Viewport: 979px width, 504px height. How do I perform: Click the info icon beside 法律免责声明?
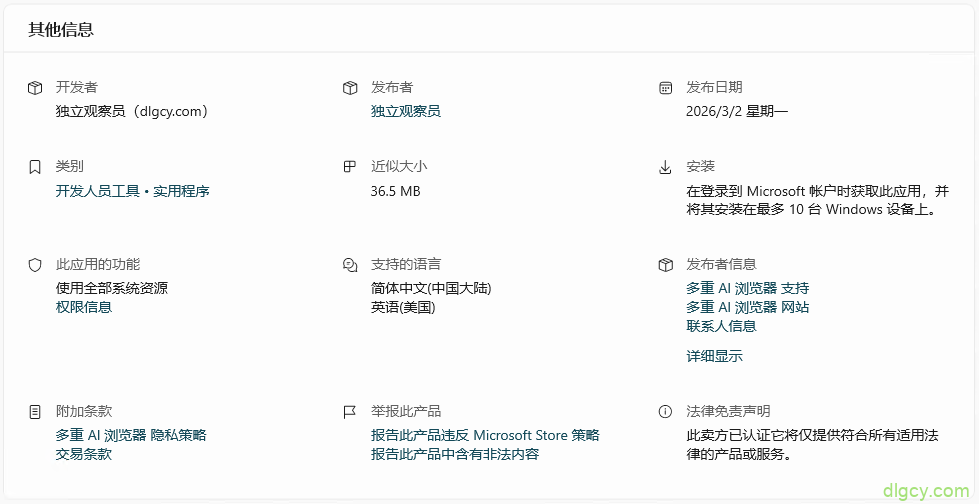(666, 412)
